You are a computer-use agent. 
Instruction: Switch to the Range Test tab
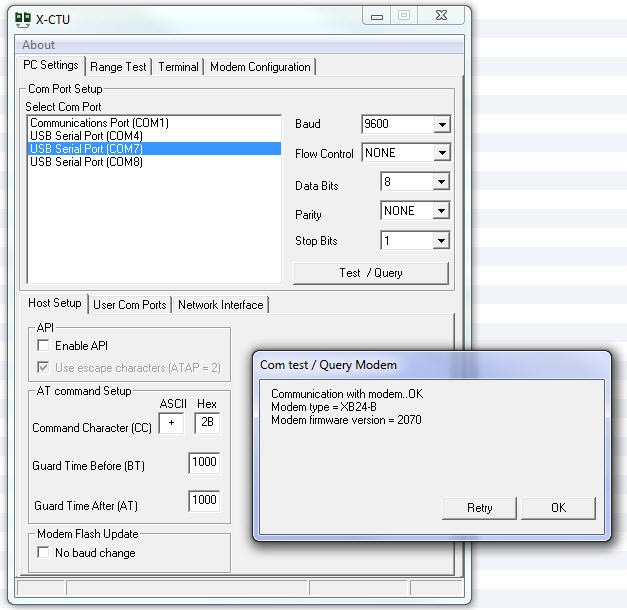click(x=118, y=67)
